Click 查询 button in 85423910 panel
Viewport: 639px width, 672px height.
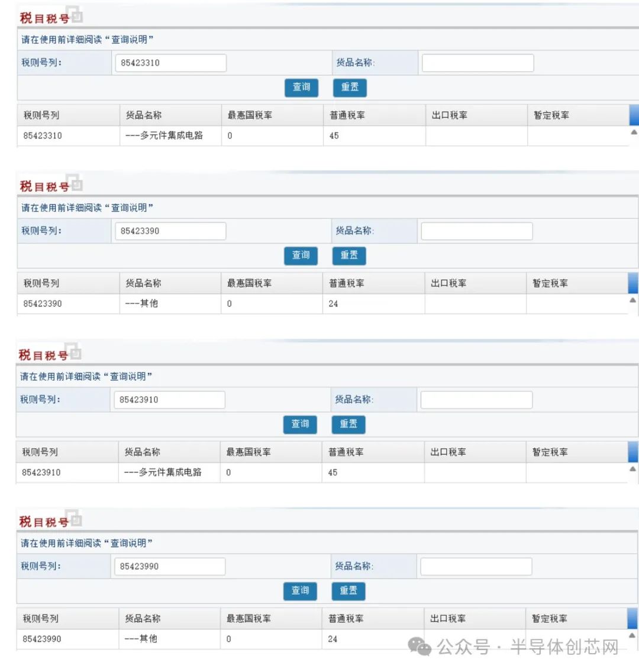300,425
